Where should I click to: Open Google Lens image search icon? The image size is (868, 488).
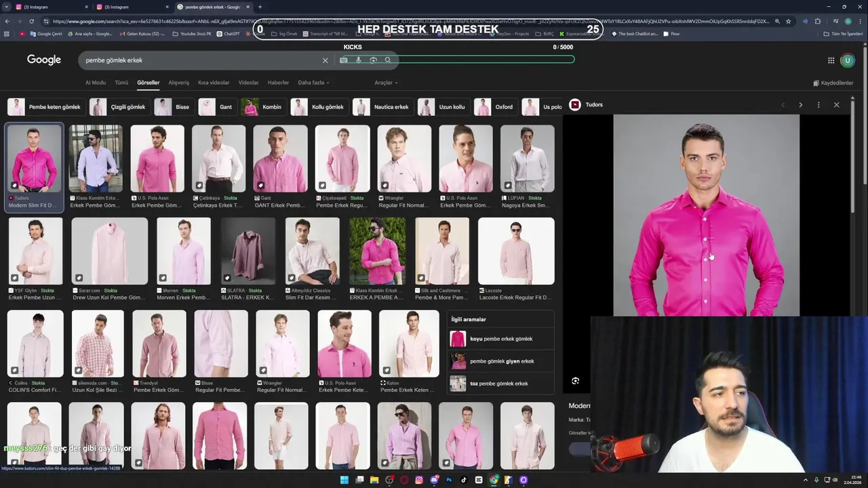click(373, 60)
